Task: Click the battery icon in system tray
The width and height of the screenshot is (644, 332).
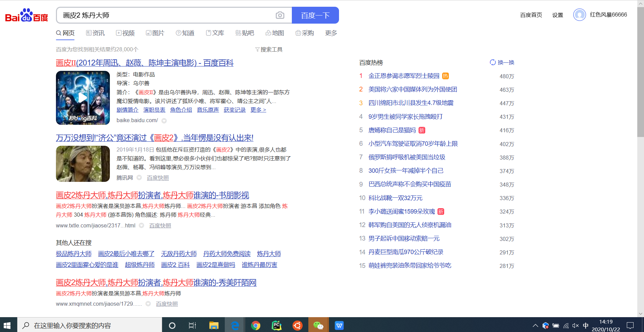Action: tap(556, 326)
